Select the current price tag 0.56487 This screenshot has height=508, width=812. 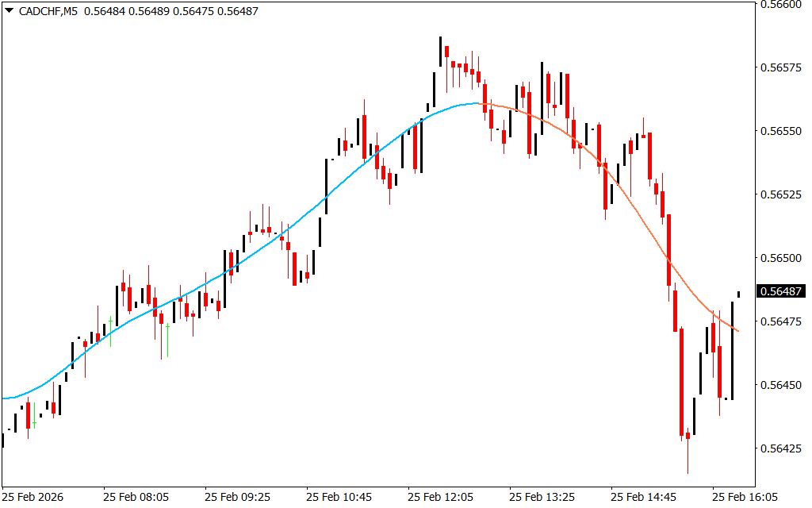click(x=781, y=291)
